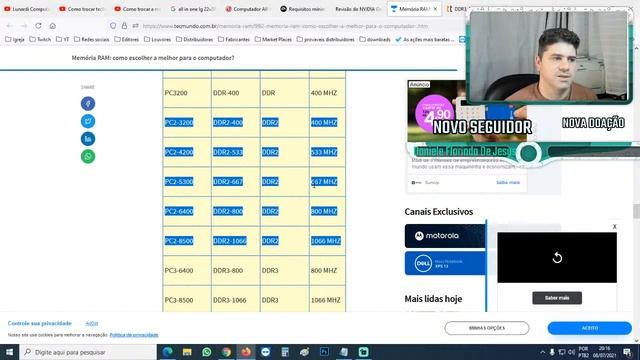Open the Política de privacidade link
Screen dimensions: 640x360
[x=134, y=335]
